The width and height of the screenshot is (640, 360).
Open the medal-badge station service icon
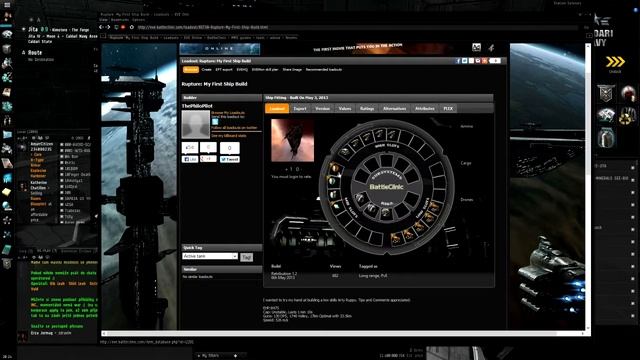pyautogui.click(x=606, y=93)
